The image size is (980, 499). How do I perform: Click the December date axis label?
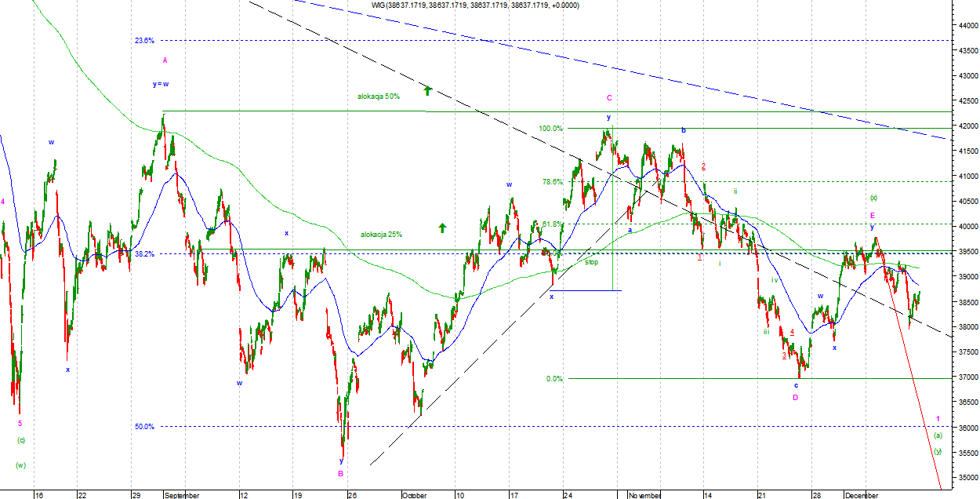tap(863, 495)
